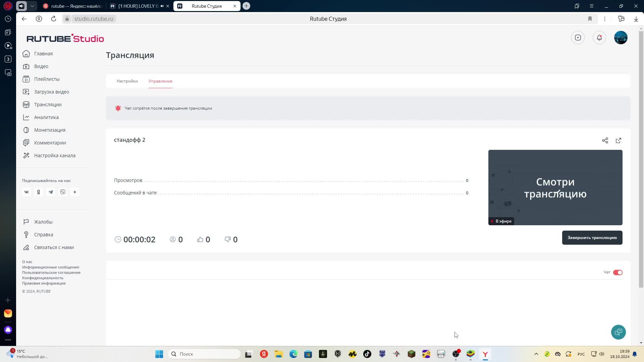Open a new browser tab
644x362 pixels.
coord(246,6)
